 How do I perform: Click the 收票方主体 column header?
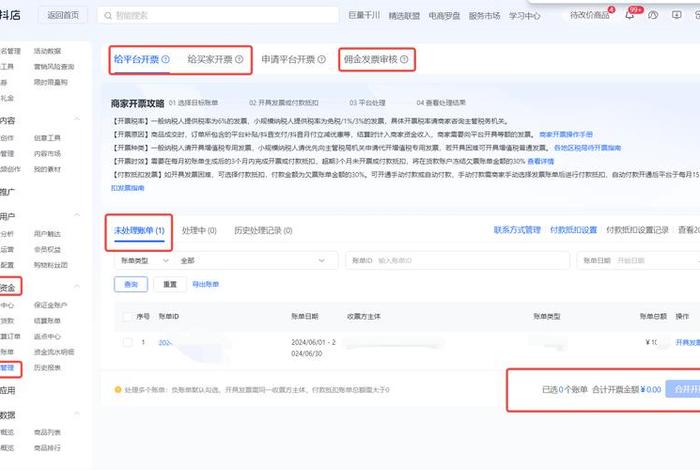[x=364, y=316]
